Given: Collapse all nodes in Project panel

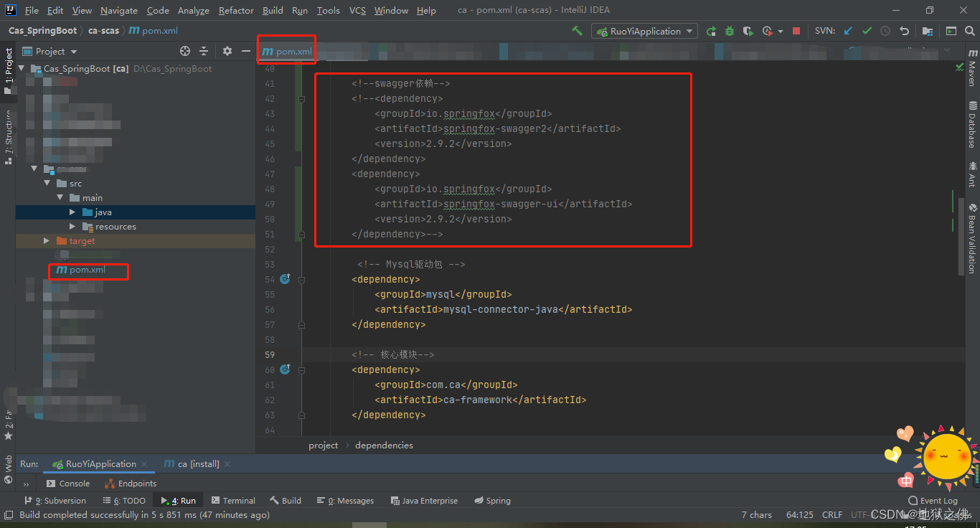Looking at the screenshot, I should pos(204,51).
